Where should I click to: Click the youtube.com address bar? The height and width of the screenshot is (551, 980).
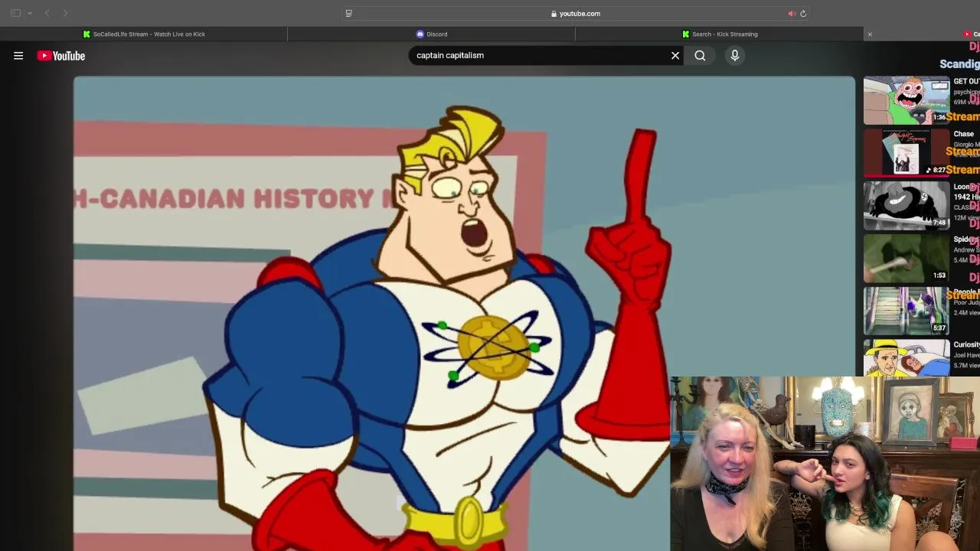pyautogui.click(x=576, y=13)
